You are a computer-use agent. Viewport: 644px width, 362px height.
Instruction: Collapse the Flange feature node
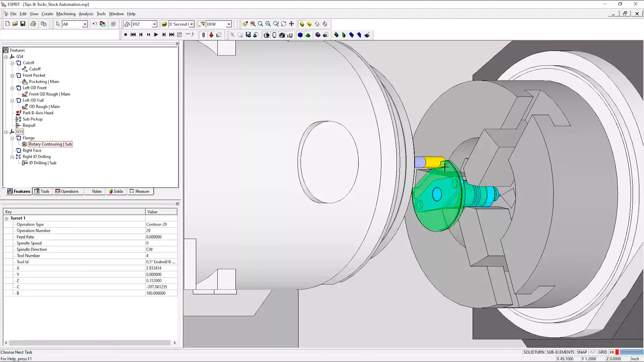pos(12,138)
